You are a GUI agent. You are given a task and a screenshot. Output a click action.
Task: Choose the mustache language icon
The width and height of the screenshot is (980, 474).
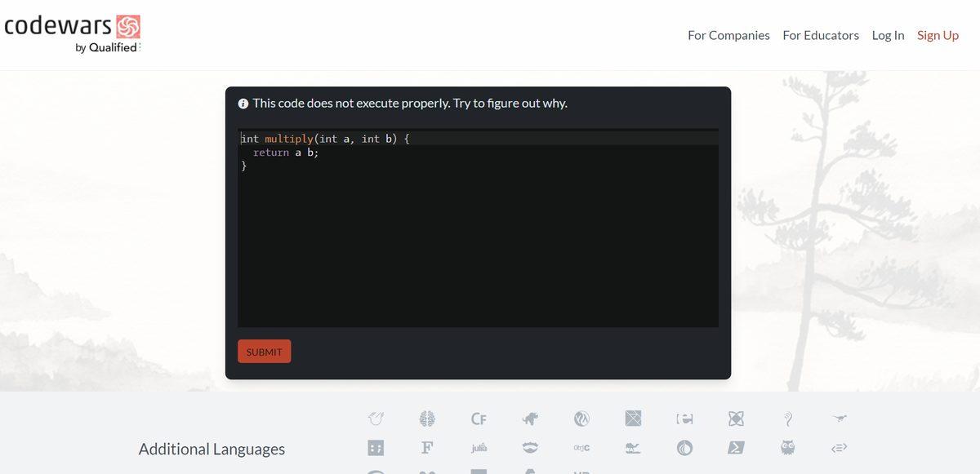click(x=530, y=448)
